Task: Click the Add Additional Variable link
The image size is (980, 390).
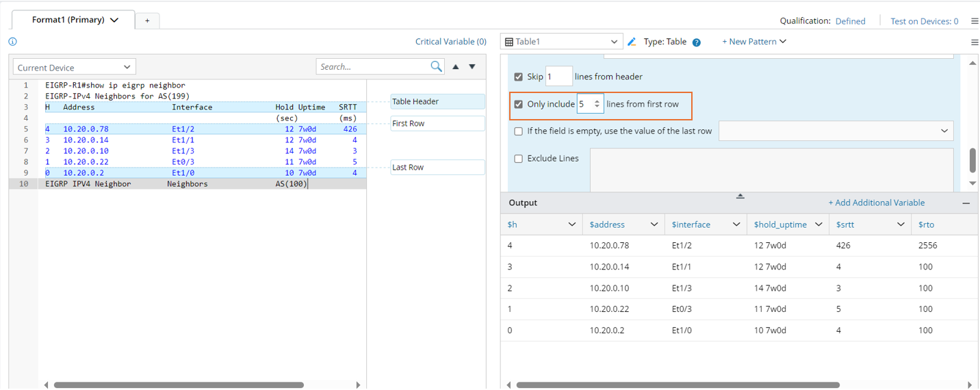Action: [x=876, y=203]
